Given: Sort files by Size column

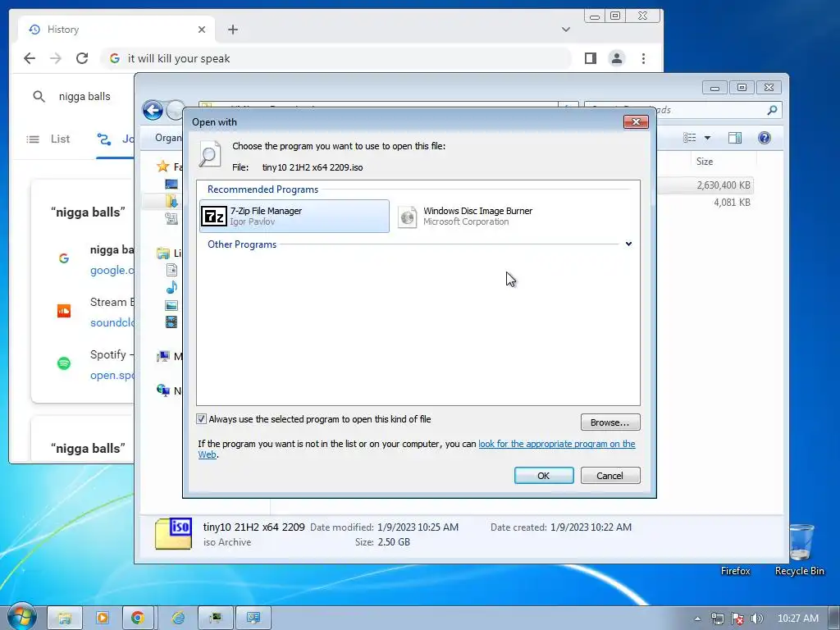Looking at the screenshot, I should tap(705, 162).
